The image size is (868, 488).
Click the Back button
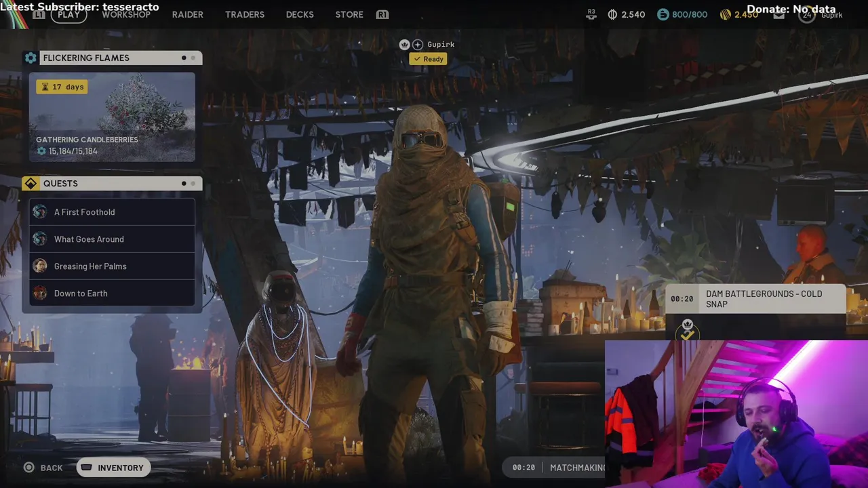click(43, 468)
